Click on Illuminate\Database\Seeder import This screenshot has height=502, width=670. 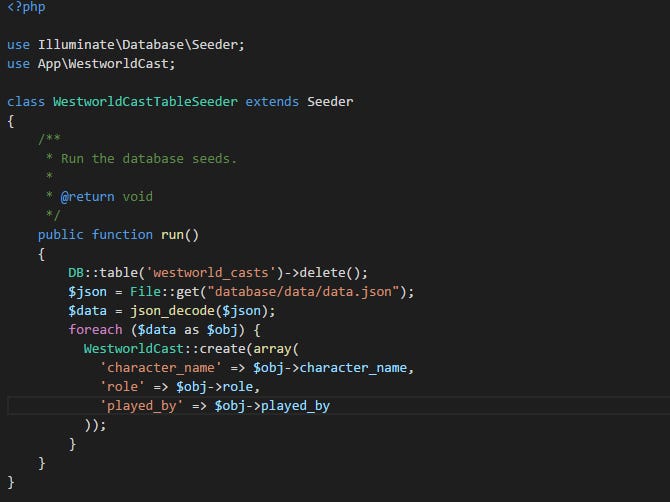[141, 44]
